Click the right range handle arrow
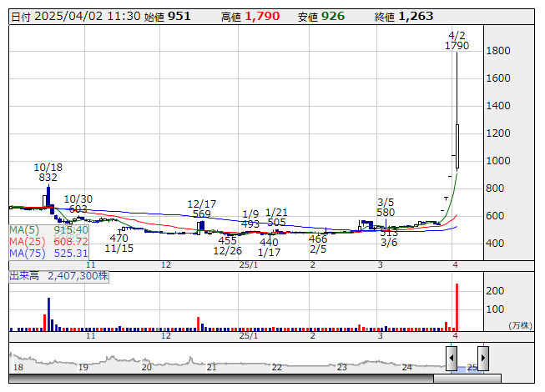Screen dimensions: 545x392 pyautogui.click(x=482, y=359)
